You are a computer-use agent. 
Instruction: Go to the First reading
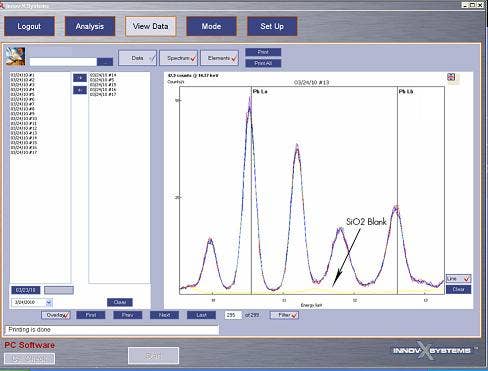pyautogui.click(x=91, y=315)
